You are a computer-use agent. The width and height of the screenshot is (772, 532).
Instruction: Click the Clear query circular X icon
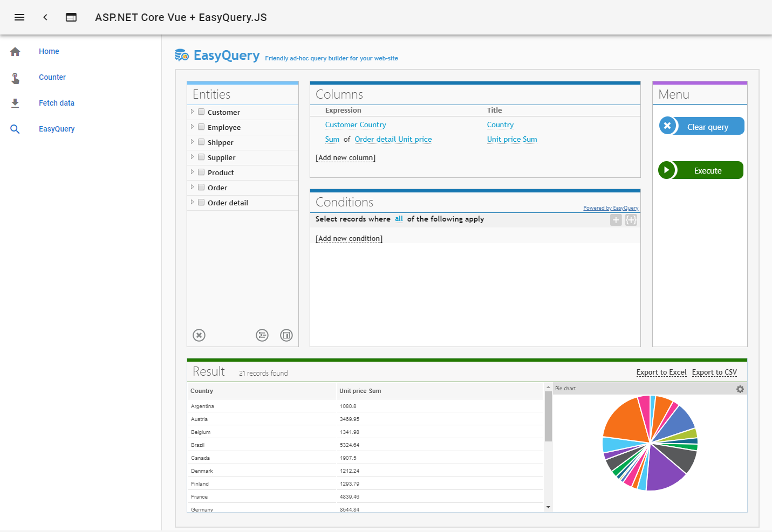[x=668, y=126]
